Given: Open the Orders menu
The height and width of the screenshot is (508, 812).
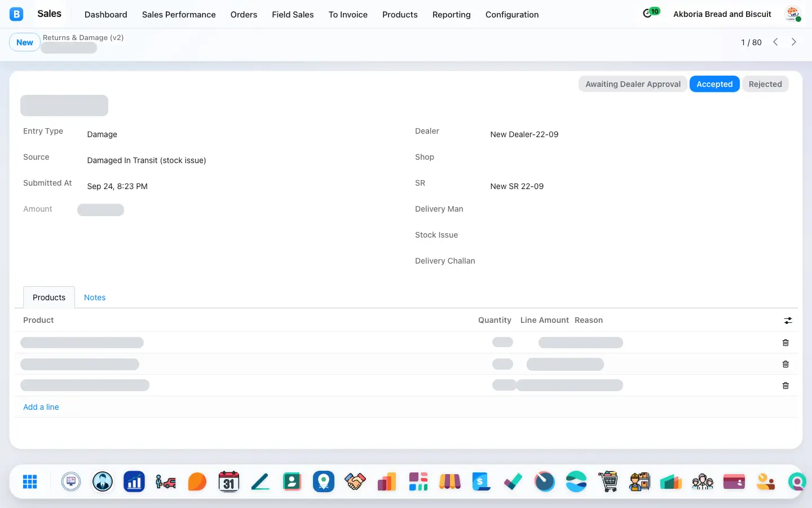Looking at the screenshot, I should [x=244, y=15].
